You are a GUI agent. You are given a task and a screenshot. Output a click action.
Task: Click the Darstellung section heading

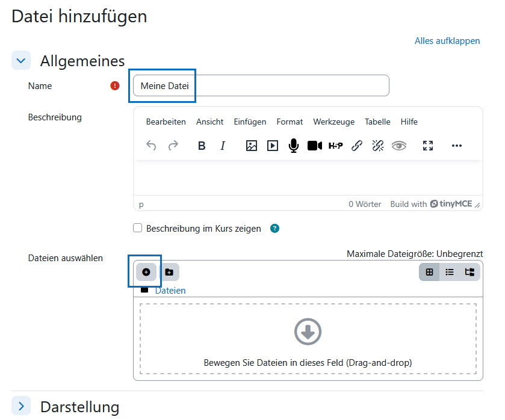(80, 407)
